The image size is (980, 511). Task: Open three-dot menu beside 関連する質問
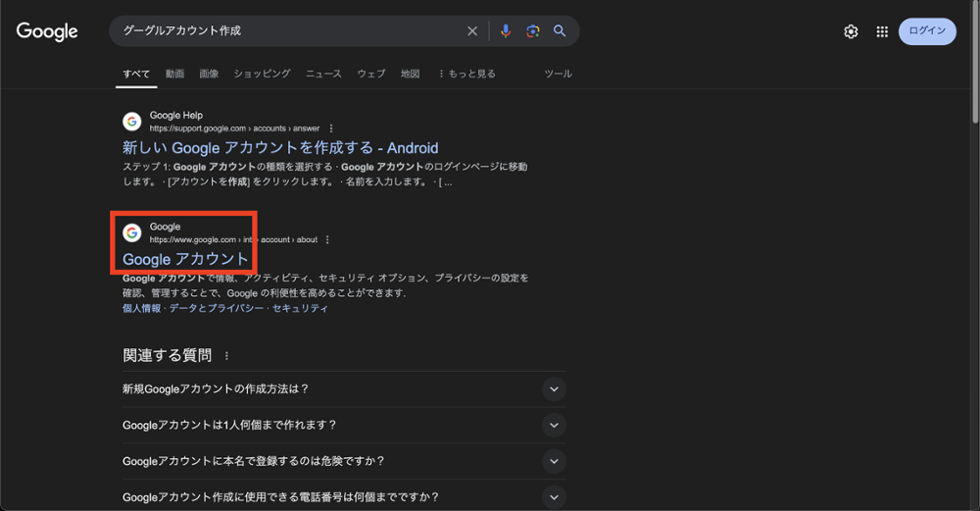tap(227, 356)
